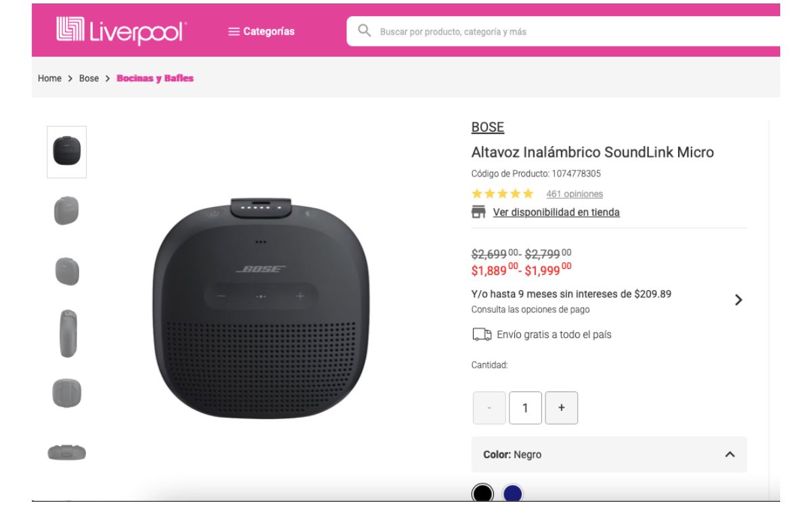Select the first front-view speaker thumbnail
Screen dimensions: 812x505
click(x=66, y=152)
